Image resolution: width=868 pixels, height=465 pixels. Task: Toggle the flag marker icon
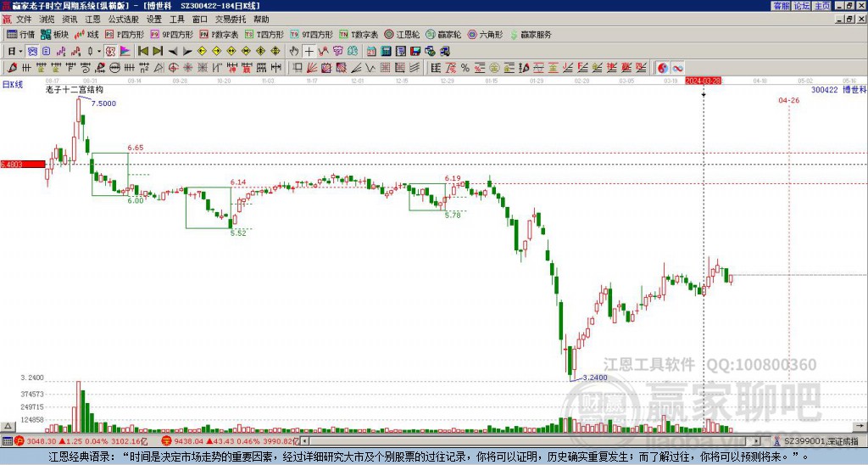pos(125,52)
